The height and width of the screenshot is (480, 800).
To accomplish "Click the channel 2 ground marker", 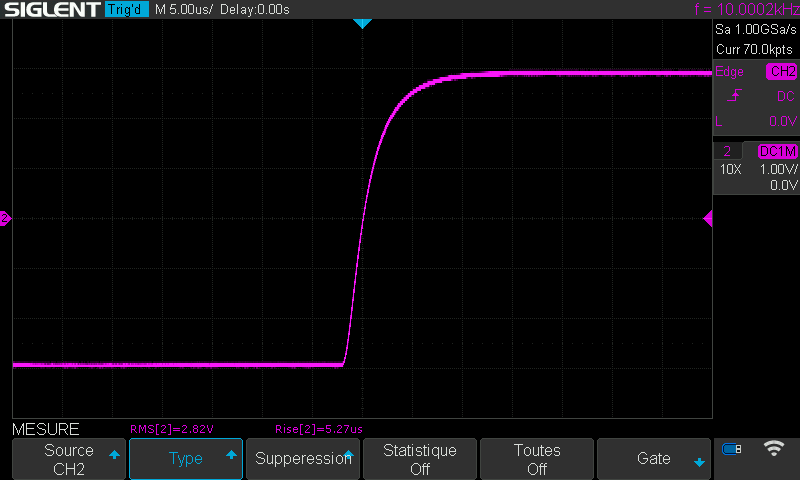I will [5, 219].
